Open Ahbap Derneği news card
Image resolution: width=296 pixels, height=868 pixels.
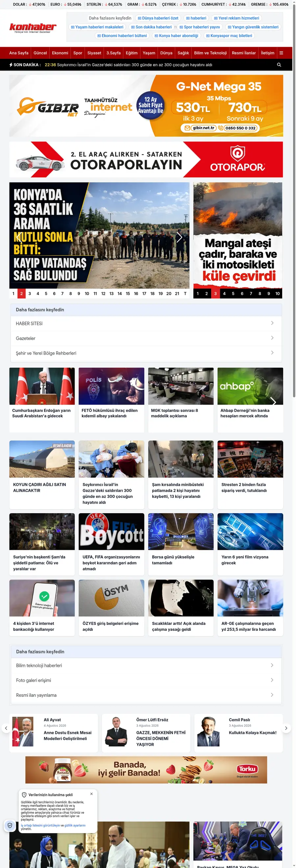(250, 400)
